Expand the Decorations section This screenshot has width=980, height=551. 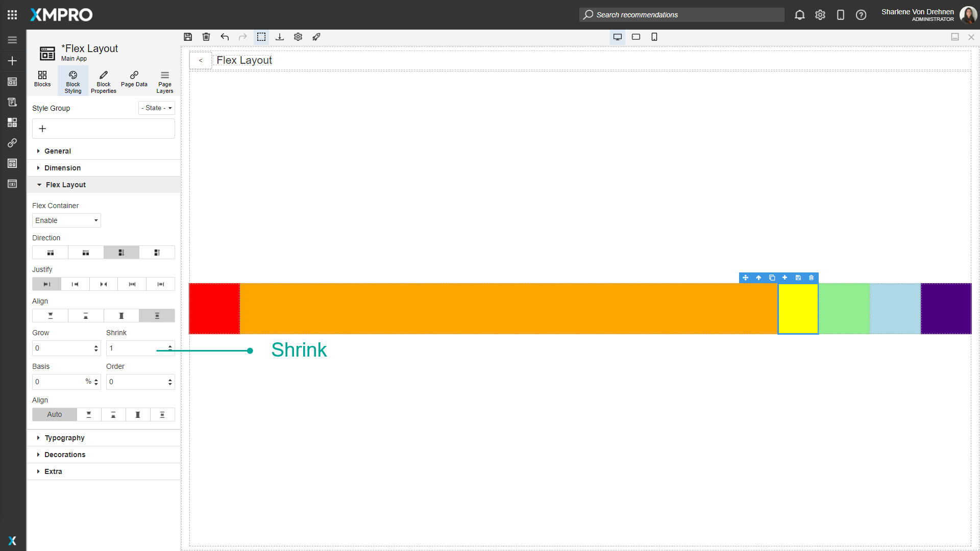coord(65,454)
